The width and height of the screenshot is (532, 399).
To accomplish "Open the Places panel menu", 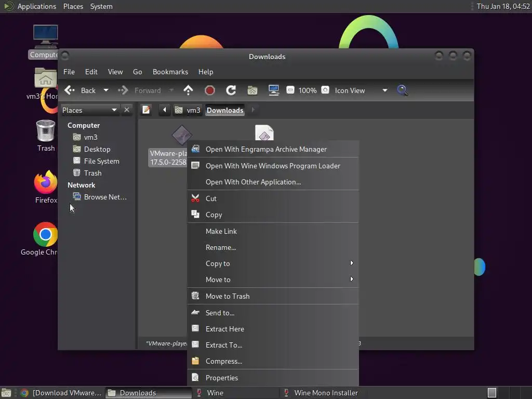I will pos(73,6).
